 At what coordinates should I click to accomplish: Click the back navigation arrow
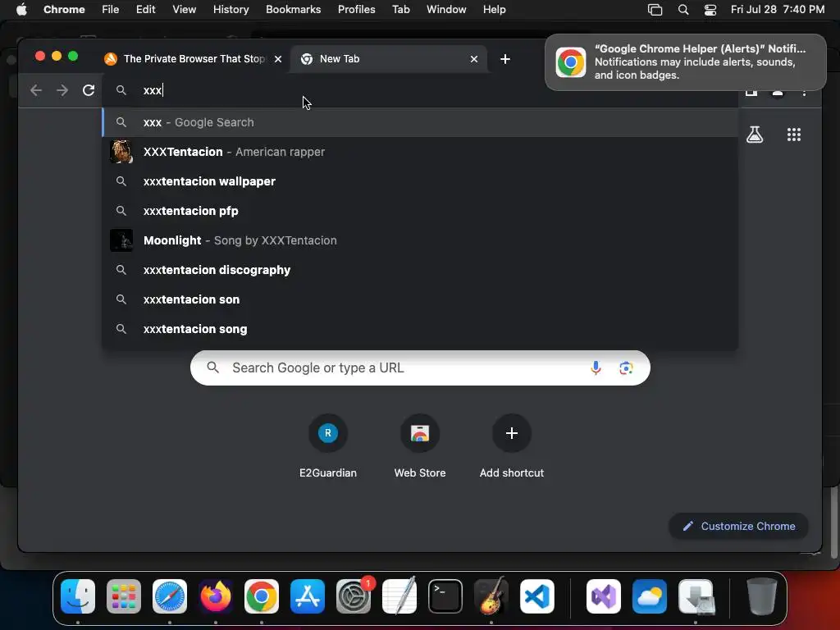click(x=36, y=90)
